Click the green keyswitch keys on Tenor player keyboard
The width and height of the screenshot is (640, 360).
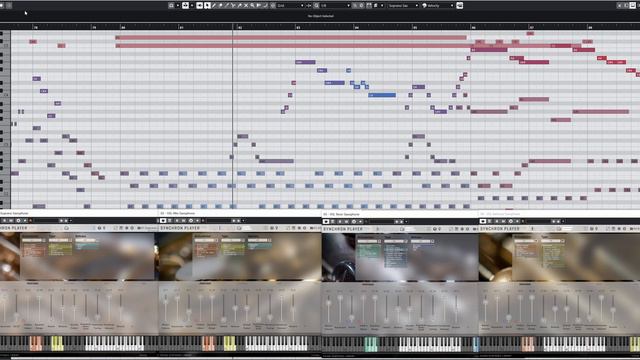tap(371, 344)
